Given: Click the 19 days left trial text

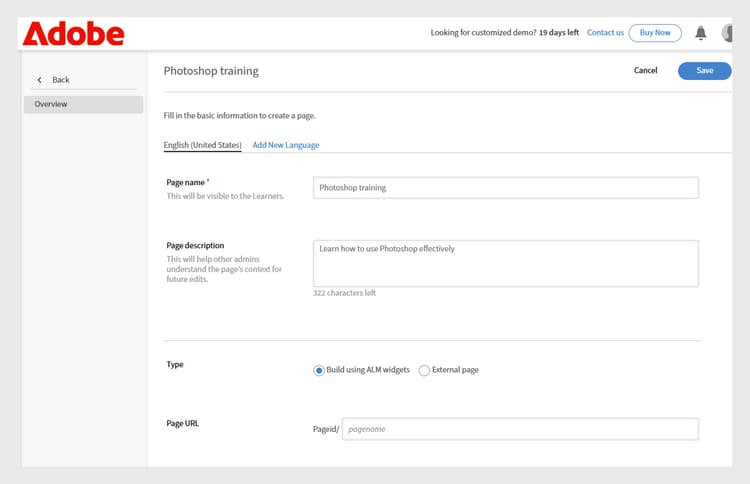Looking at the screenshot, I should [559, 33].
